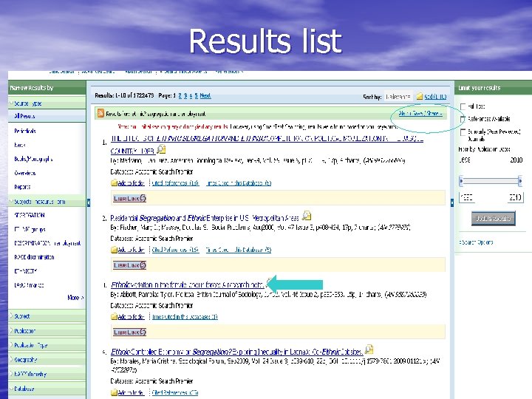This screenshot has height=399, width=532.
Task: Go to results page 3
Action: pyautogui.click(x=185, y=95)
